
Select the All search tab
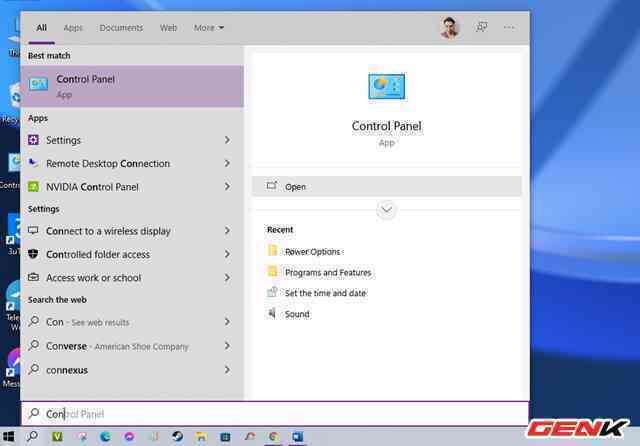41,28
